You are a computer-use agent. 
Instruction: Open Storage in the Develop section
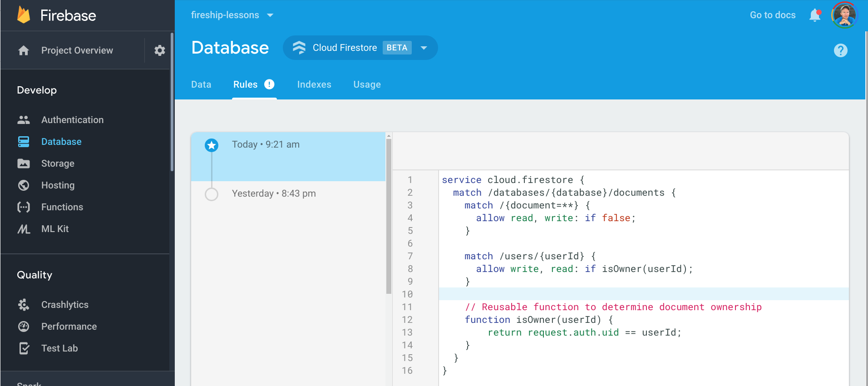(58, 163)
